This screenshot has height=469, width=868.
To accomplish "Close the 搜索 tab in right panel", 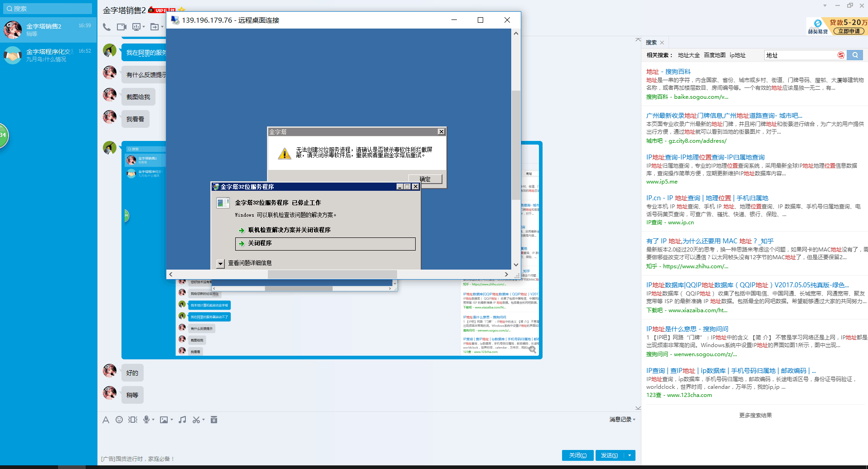I will [x=662, y=43].
